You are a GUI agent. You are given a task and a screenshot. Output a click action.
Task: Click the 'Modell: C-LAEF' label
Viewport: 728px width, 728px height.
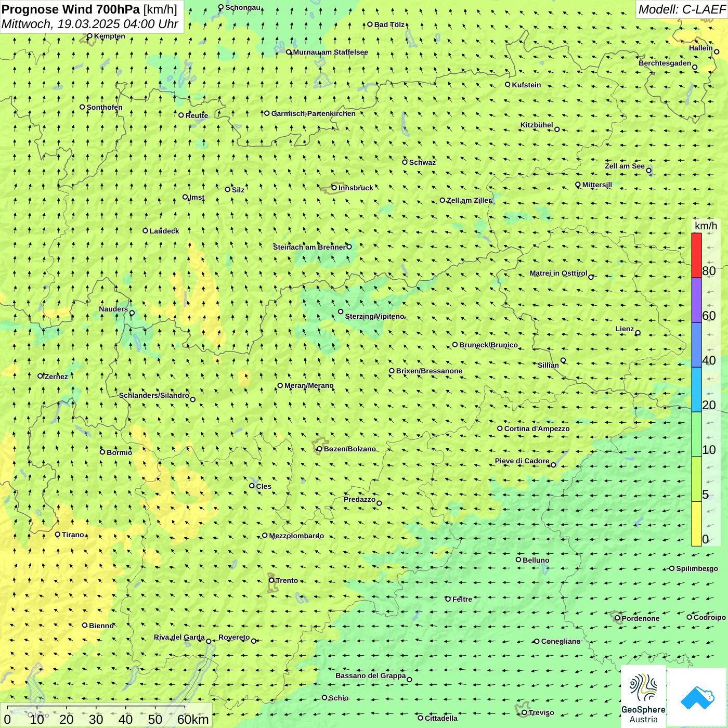click(x=682, y=9)
